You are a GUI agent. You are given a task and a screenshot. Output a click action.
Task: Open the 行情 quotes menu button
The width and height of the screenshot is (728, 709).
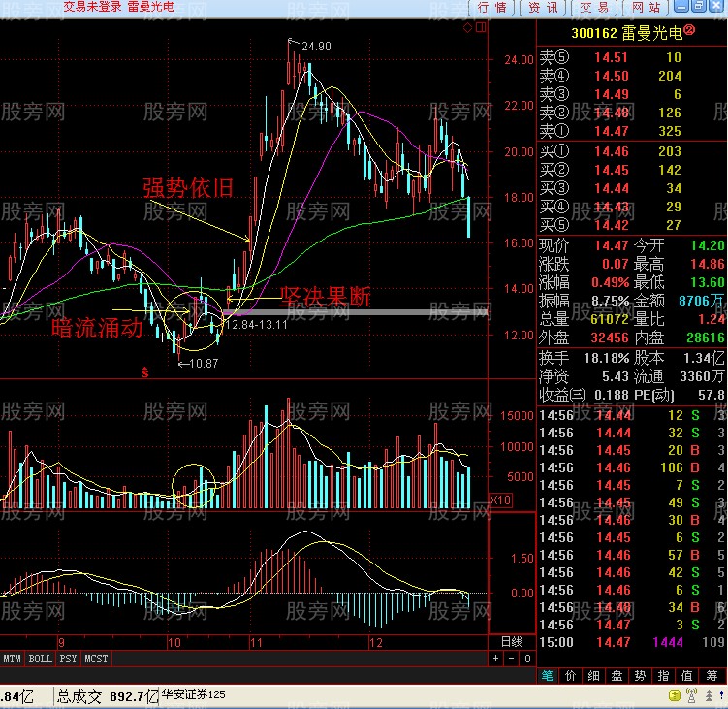(492, 8)
